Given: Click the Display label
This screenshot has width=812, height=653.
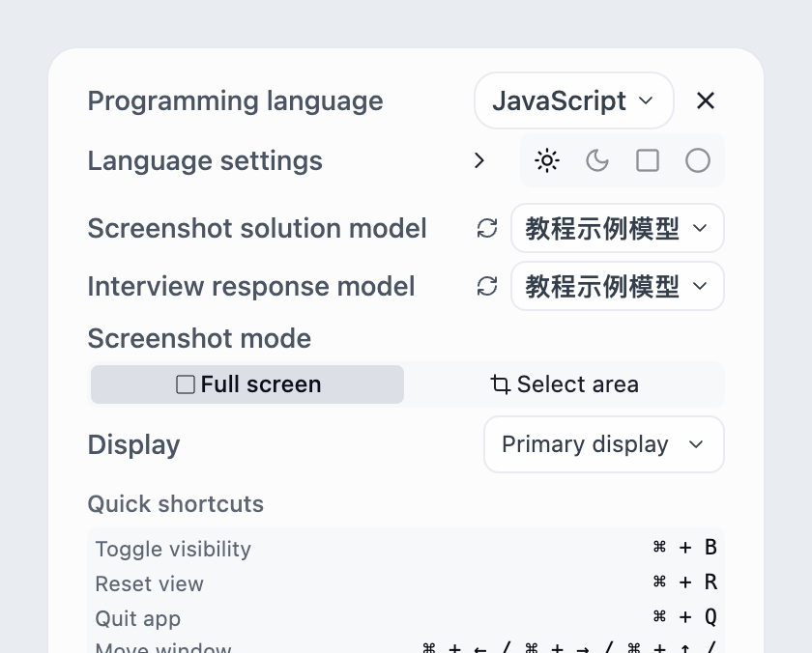Looking at the screenshot, I should [x=133, y=445].
